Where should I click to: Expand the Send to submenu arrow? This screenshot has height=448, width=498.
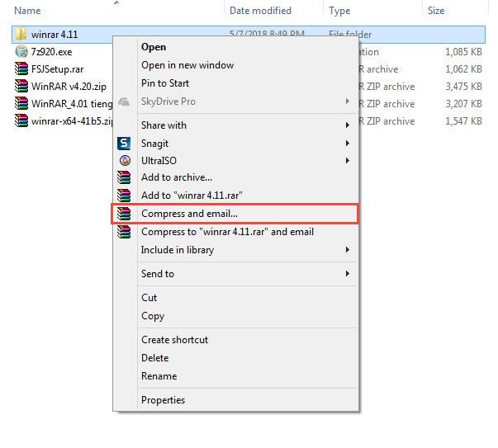348,273
